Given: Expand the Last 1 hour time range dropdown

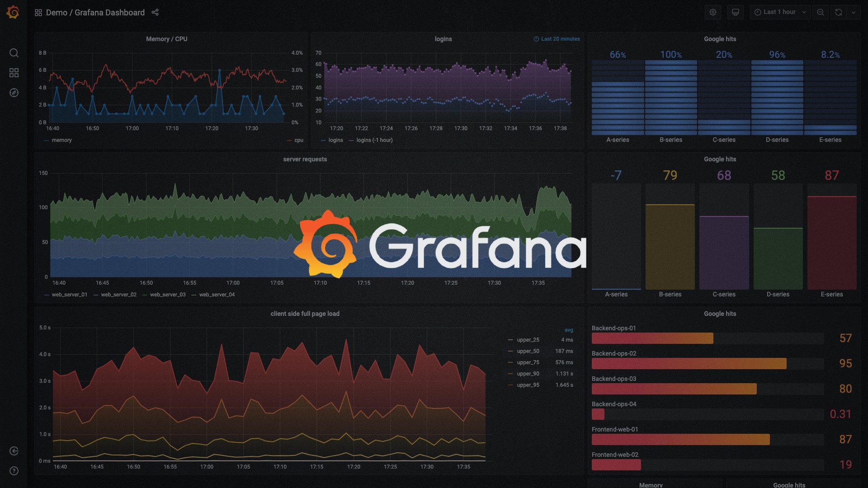Looking at the screenshot, I should 780,12.
